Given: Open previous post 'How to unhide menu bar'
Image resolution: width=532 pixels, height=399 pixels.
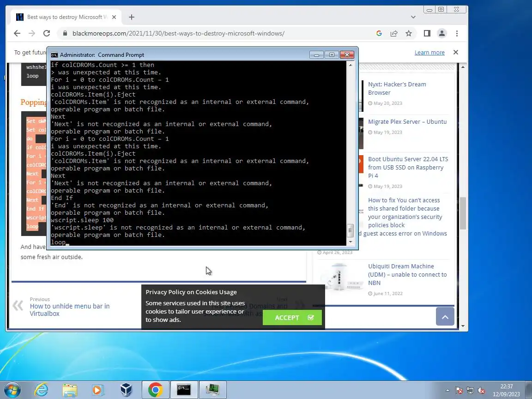Looking at the screenshot, I should (x=70, y=310).
